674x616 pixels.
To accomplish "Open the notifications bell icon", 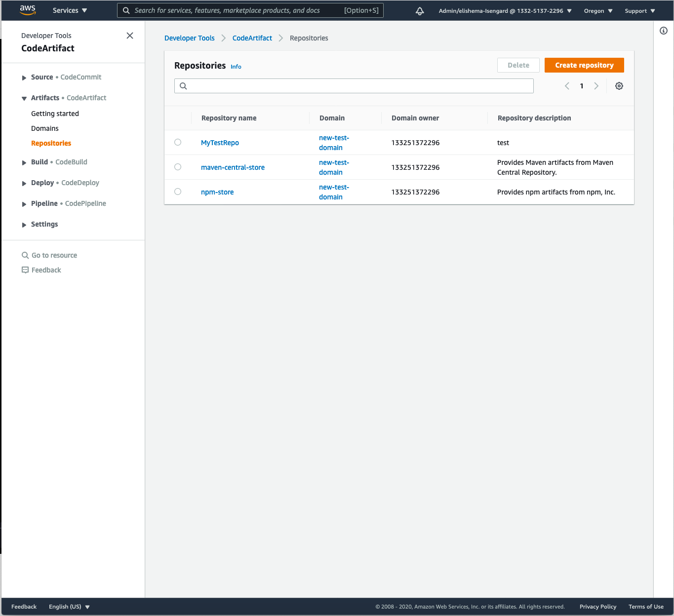I will point(420,11).
